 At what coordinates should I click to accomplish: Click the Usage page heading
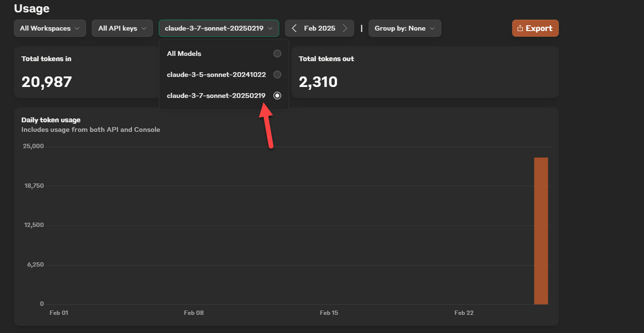click(32, 8)
